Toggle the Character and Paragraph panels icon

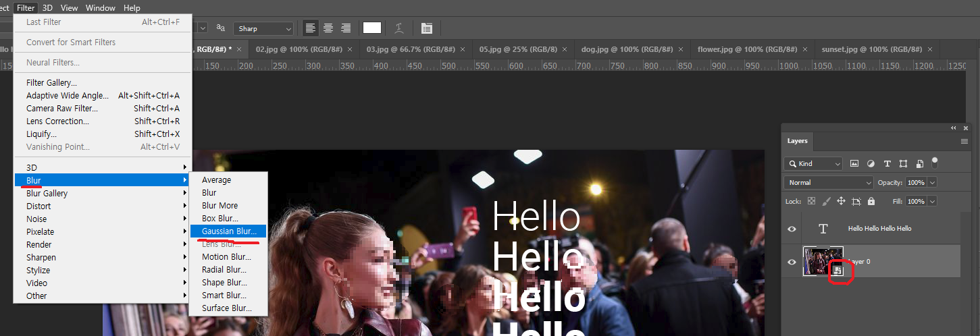pos(426,28)
